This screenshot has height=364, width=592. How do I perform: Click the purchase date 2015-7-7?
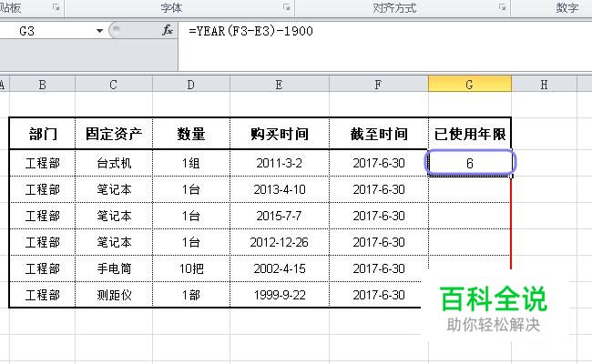tap(280, 216)
